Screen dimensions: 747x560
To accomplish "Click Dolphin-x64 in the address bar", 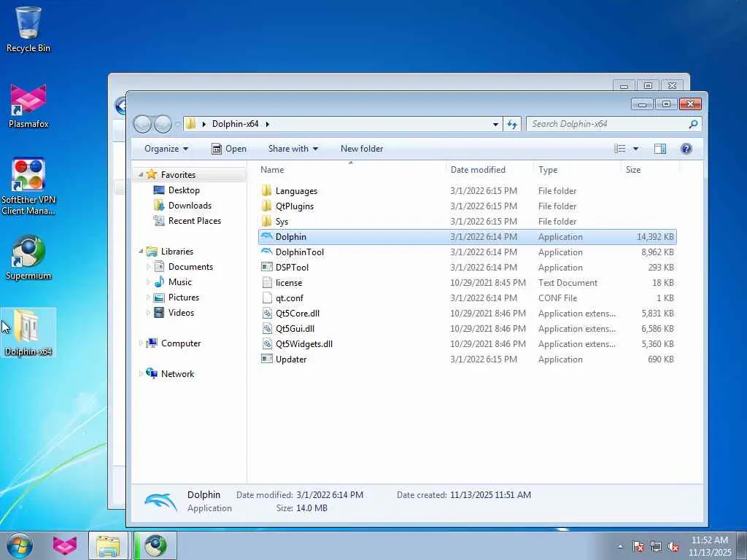I will point(235,124).
